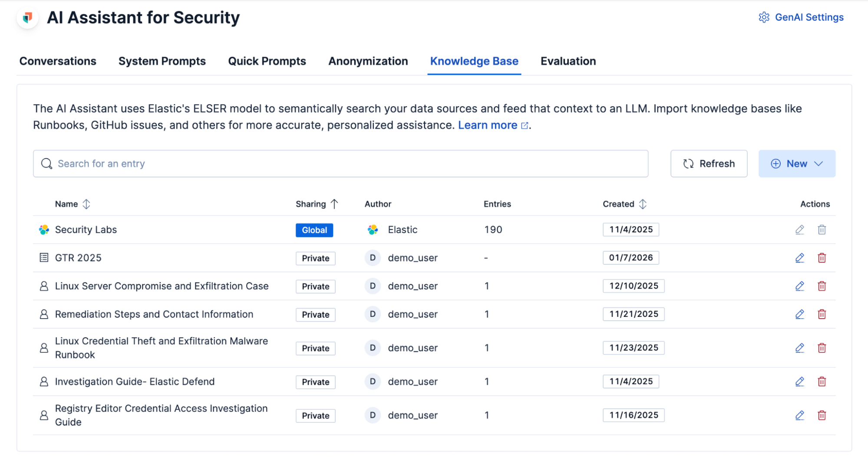Click Linux Credential Theft and Exfiltration Malware Runbook
Viewport: 868px width, 457px height.
point(162,348)
